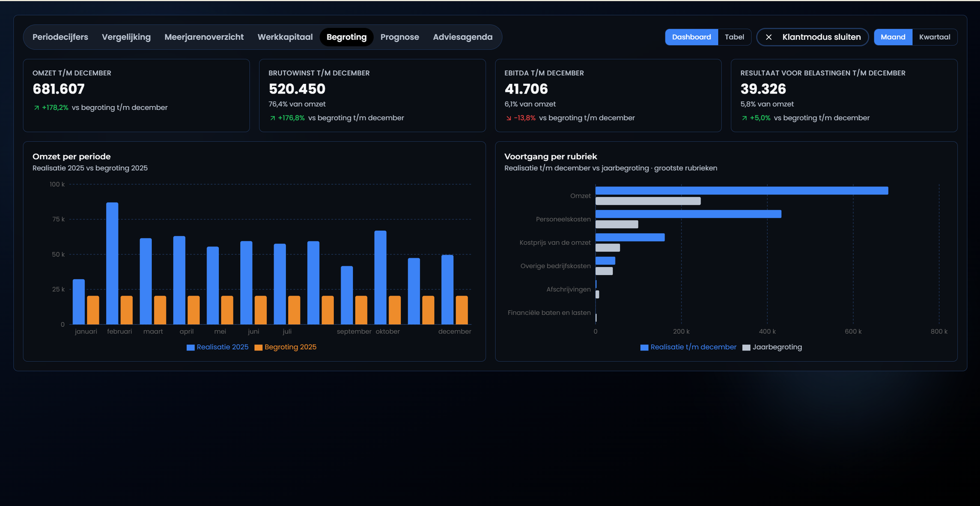Click the red down arrow under EBITDA
Screen dimensions: 980x506
[509, 118]
